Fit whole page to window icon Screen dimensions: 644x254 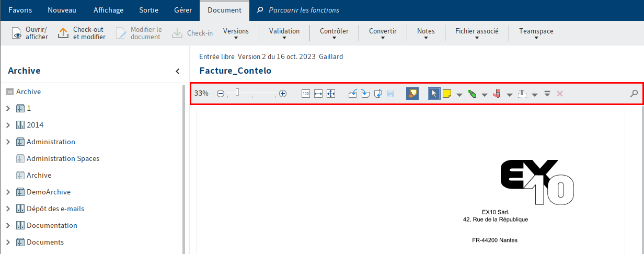(x=331, y=94)
